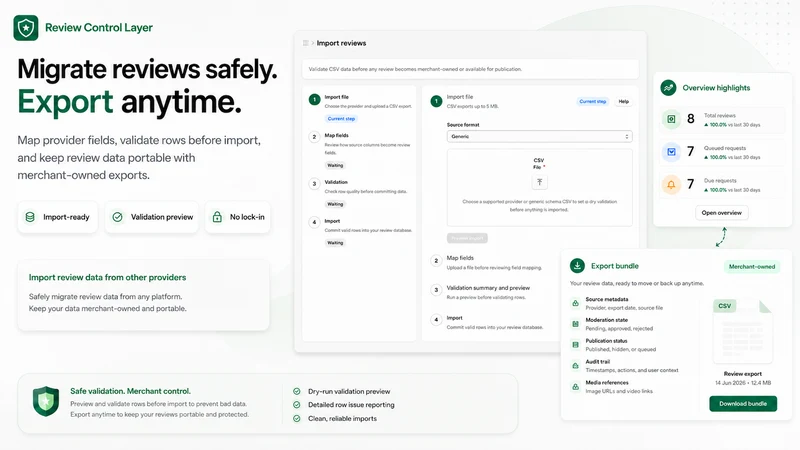
Task: Click the Audit trail icon
Action: point(576,366)
